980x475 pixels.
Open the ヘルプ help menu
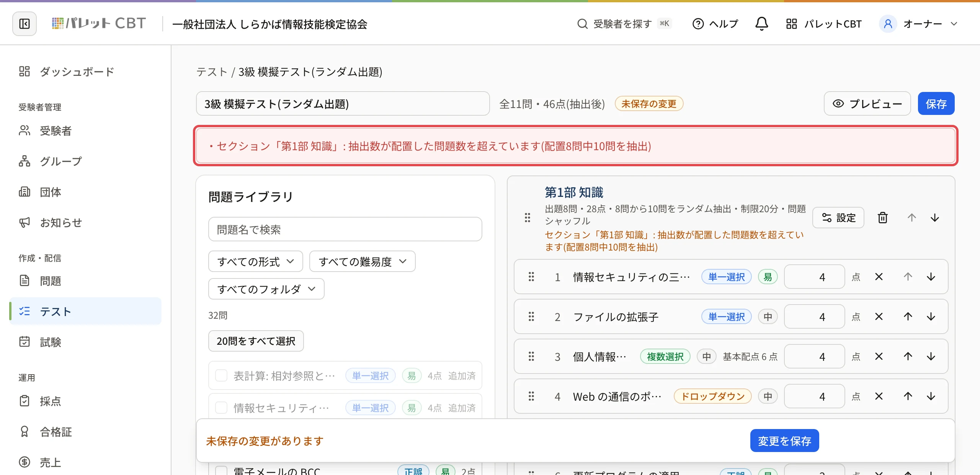[715, 24]
